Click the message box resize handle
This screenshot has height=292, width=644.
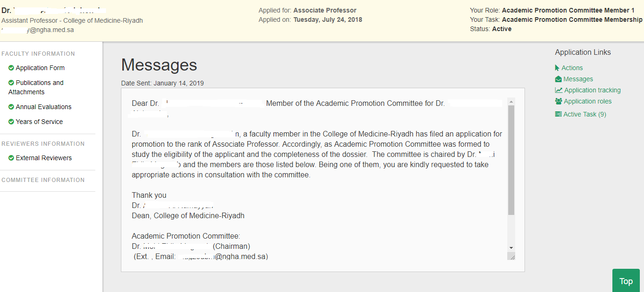click(512, 257)
